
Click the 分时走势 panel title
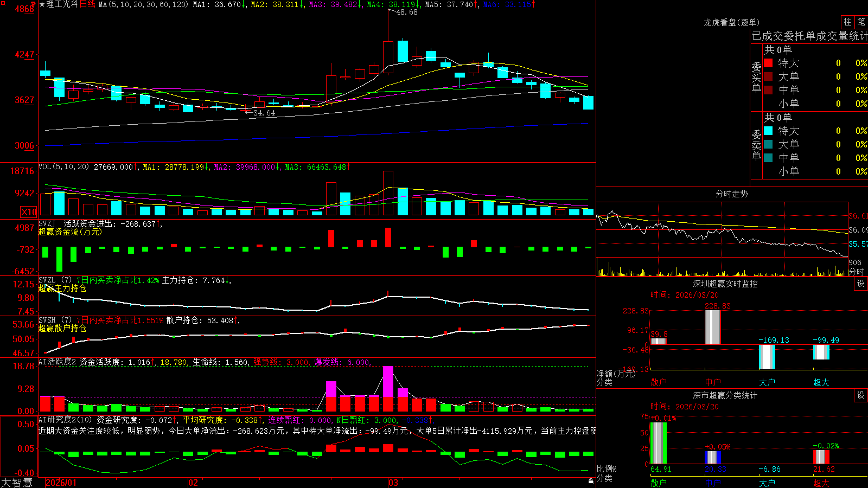tap(731, 194)
